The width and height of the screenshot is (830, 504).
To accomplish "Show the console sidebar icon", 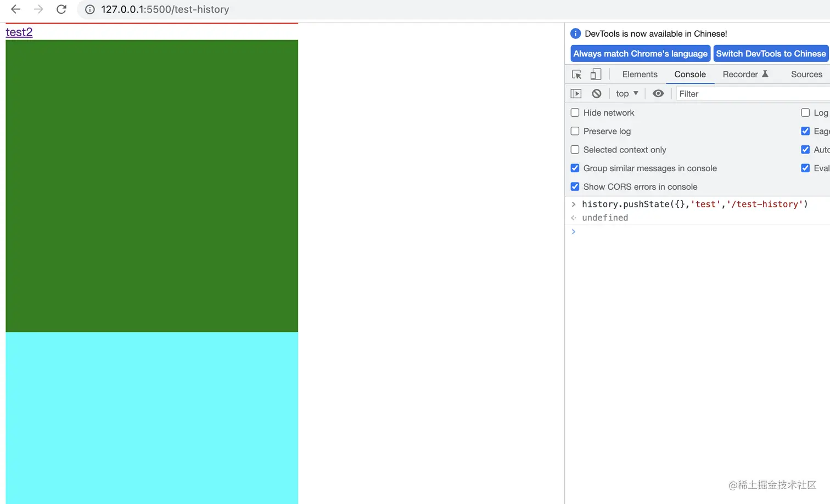I will [576, 94].
